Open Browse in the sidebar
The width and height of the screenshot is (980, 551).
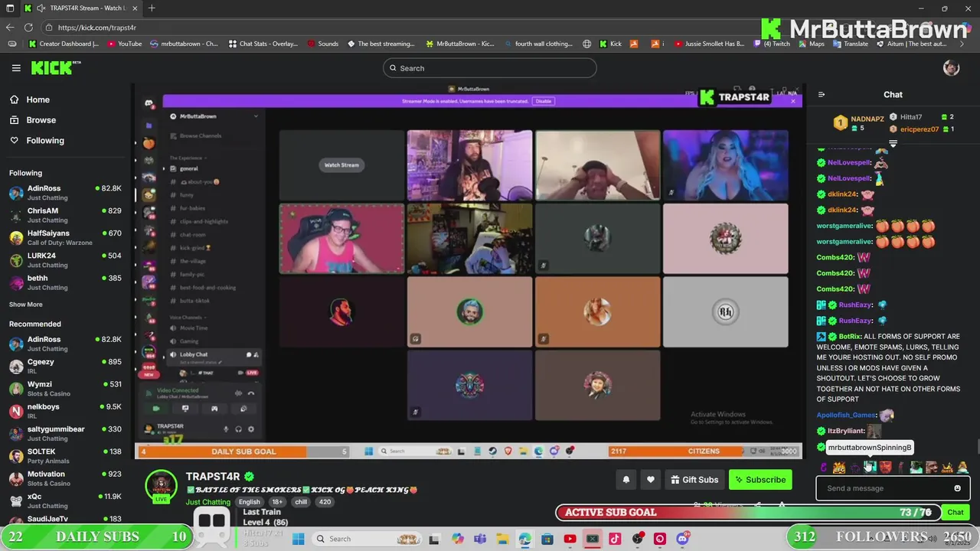click(41, 120)
